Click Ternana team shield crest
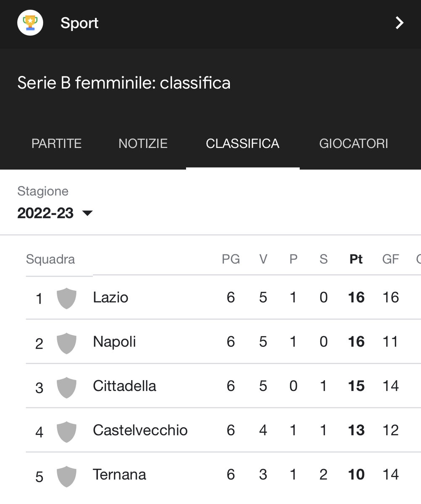 pyautogui.click(x=66, y=476)
